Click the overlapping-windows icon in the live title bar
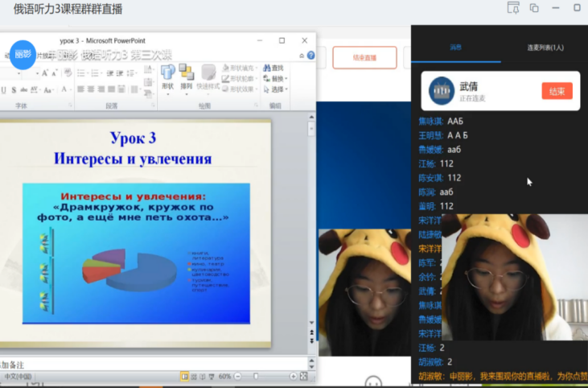The height and width of the screenshot is (388, 588). point(534,8)
